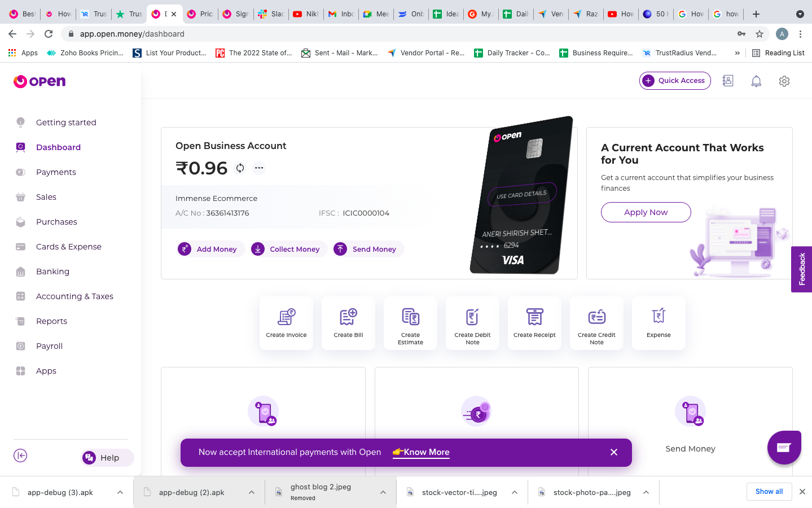This screenshot has height=508, width=812.
Task: Bookmark this page with star icon
Action: click(760, 34)
